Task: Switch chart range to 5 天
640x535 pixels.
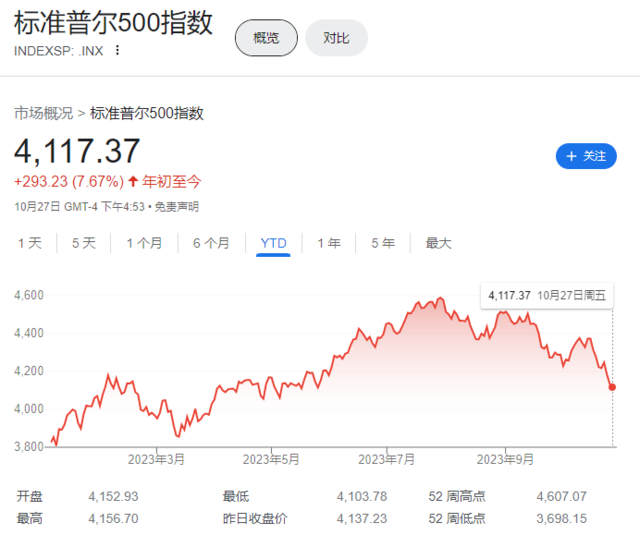Action: (84, 243)
